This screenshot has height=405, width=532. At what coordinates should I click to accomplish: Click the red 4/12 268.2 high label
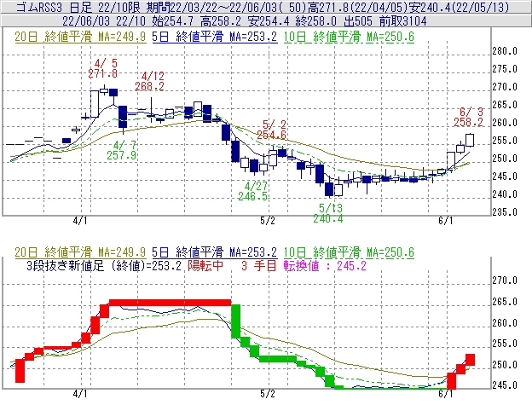150,81
